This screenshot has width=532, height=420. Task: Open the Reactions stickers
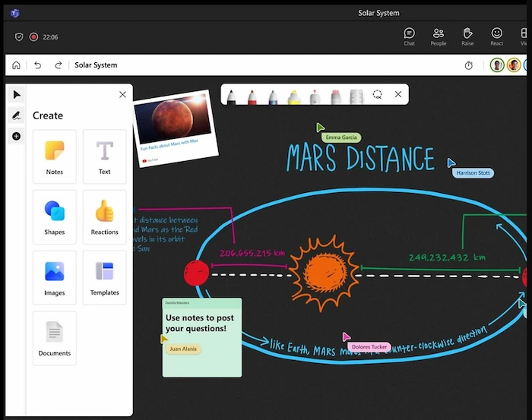[105, 217]
